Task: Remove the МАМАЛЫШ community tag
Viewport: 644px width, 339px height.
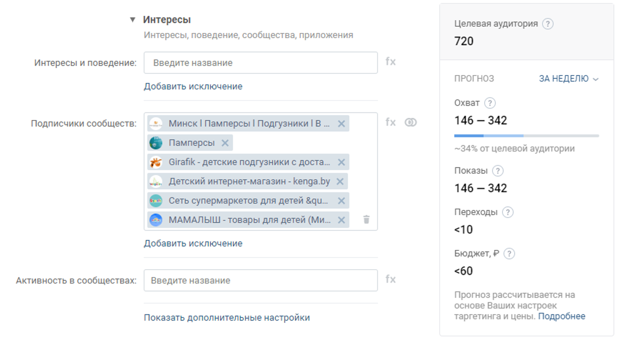Action: tap(341, 220)
